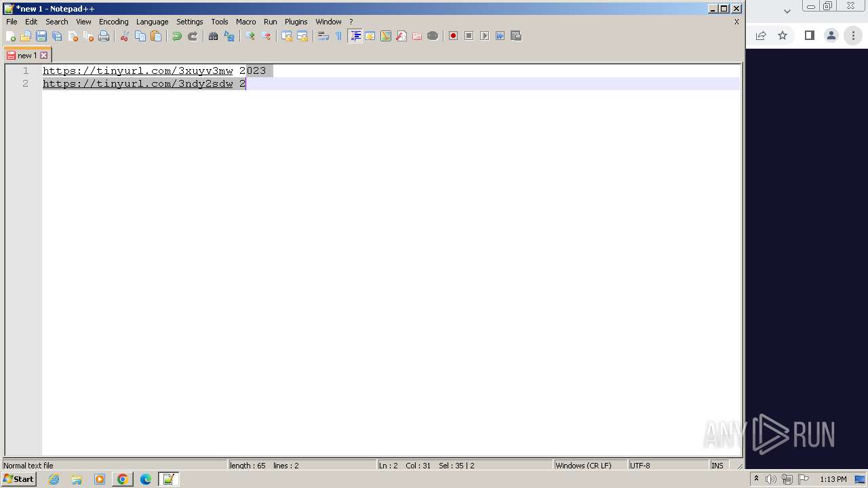Open the Encoding menu
The image size is (868, 488).
pyautogui.click(x=113, y=22)
